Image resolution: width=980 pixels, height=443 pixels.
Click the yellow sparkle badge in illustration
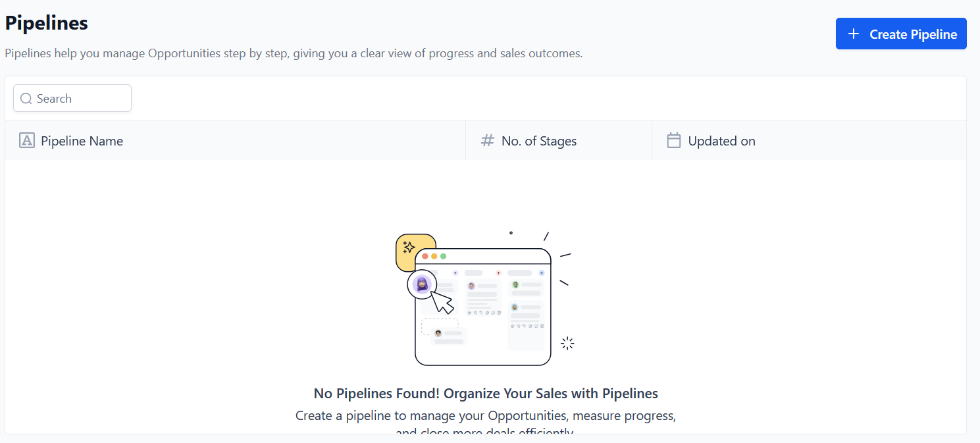pyautogui.click(x=409, y=248)
